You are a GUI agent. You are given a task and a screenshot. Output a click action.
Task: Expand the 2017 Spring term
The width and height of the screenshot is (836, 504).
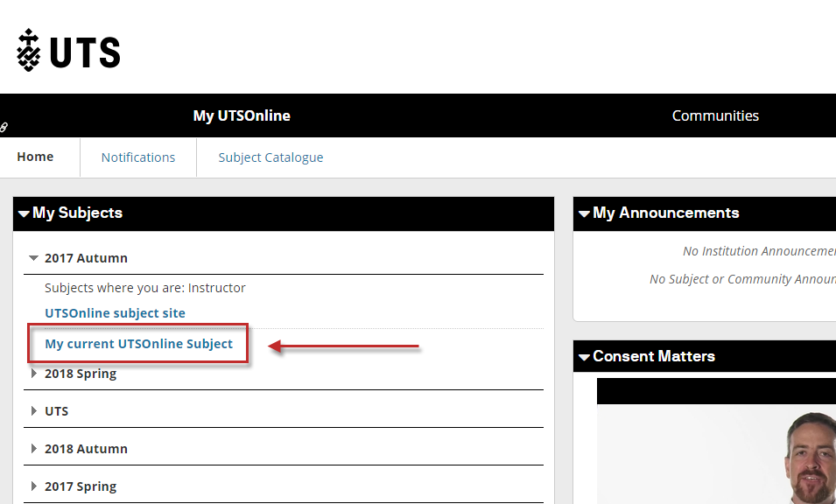34,486
